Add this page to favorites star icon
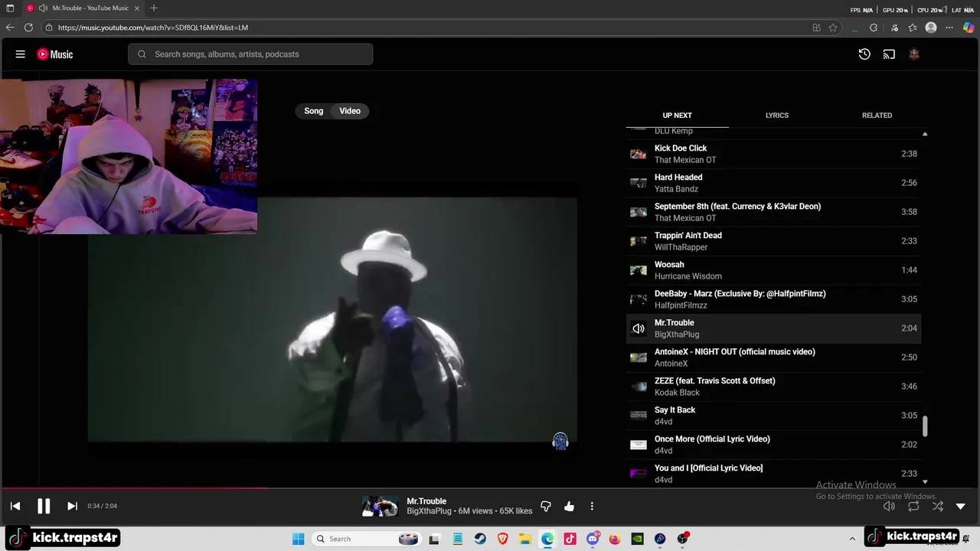The image size is (980, 551). click(x=833, y=28)
